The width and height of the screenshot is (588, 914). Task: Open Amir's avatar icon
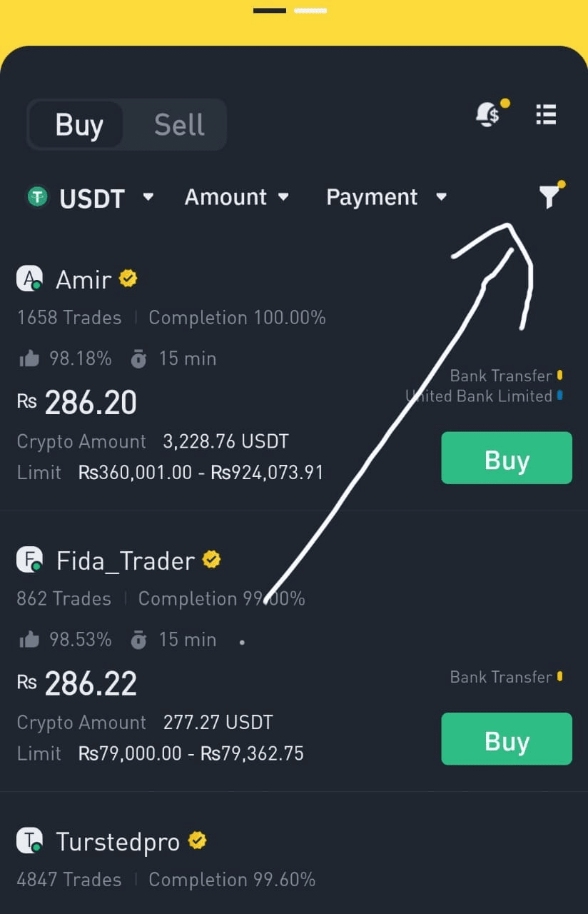30,278
